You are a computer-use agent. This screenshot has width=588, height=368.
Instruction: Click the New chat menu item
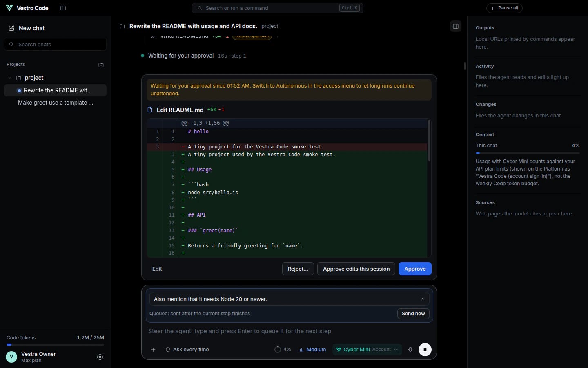click(55, 28)
